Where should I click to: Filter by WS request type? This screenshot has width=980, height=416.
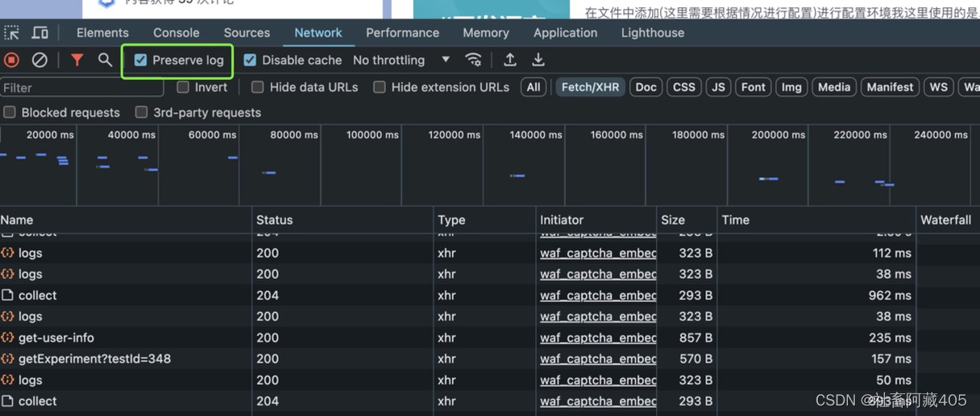point(939,87)
